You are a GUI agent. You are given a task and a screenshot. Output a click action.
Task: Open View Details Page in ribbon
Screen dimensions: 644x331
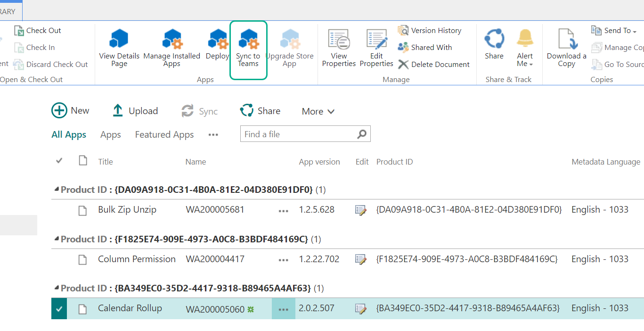[x=119, y=47]
